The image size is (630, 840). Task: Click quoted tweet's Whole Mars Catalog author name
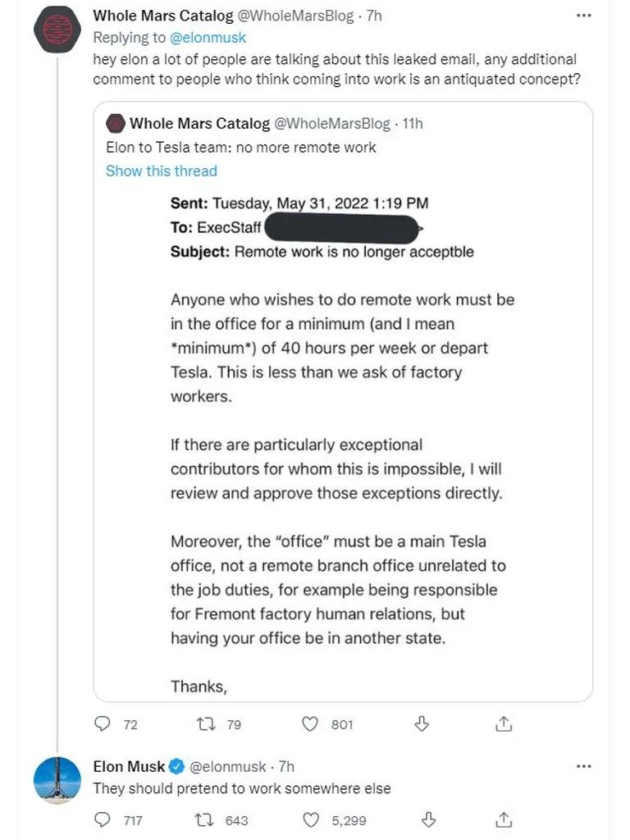[x=199, y=124]
